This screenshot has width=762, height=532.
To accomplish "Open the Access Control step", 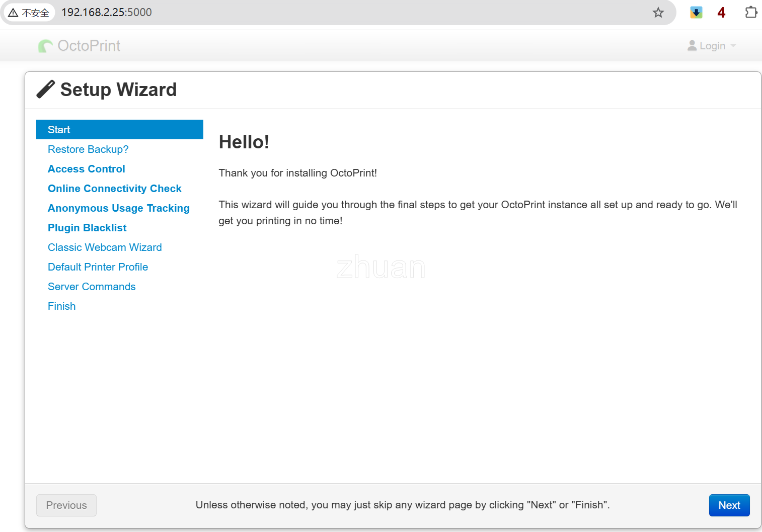I will (x=87, y=169).
